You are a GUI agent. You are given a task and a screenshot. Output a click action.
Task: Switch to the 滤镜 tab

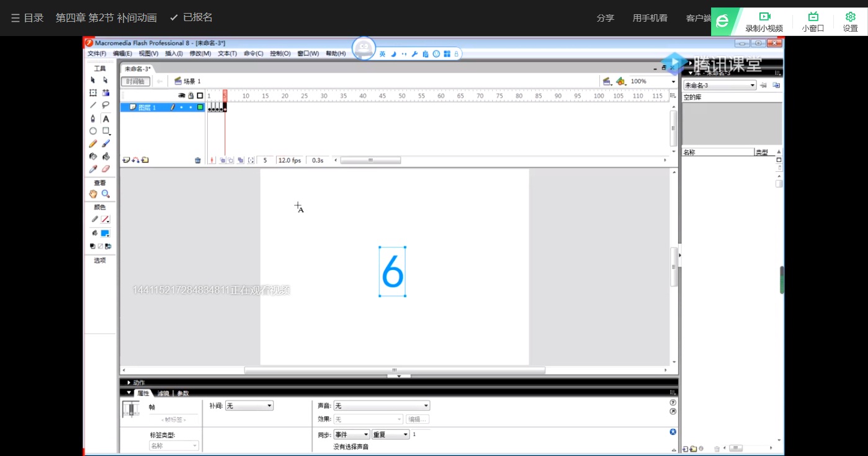[163, 393]
